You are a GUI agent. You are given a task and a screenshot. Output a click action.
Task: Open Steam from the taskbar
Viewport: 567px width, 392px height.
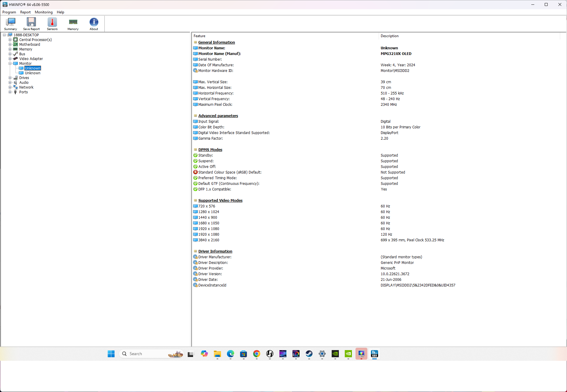[x=309, y=354]
